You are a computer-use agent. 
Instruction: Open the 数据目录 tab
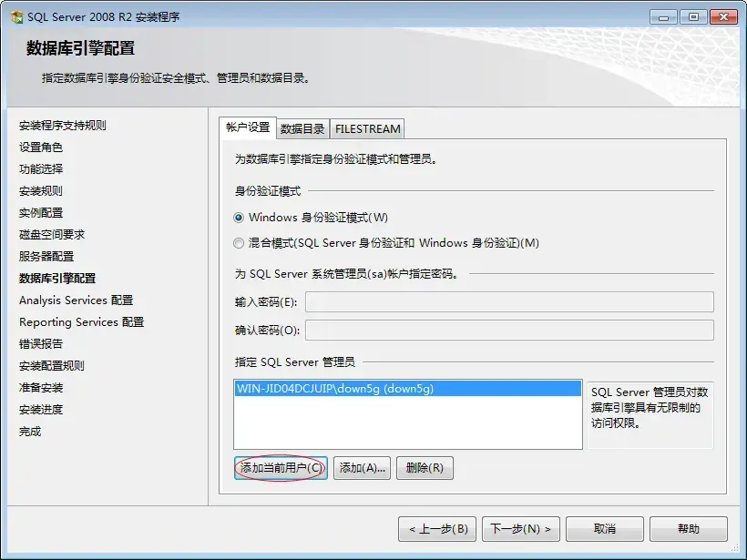(x=302, y=129)
